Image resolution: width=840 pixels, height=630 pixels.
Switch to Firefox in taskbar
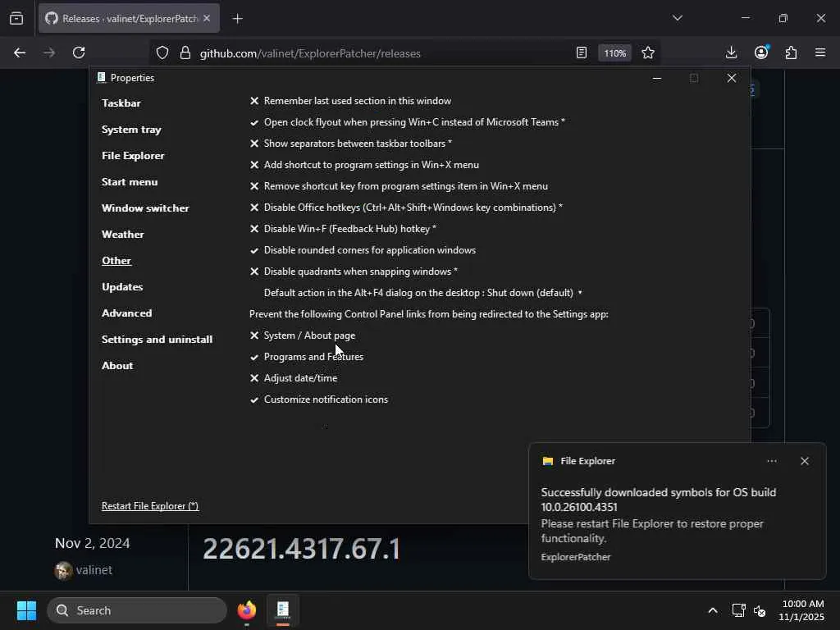click(247, 610)
